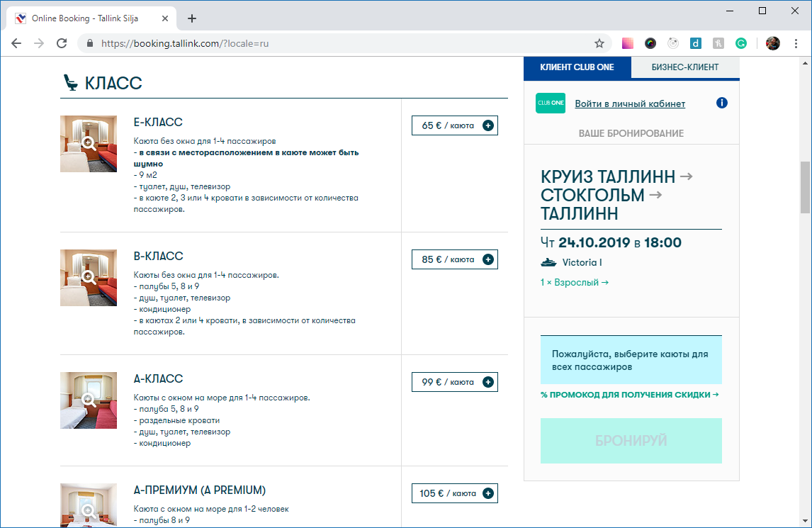Add A-class cabin with plus icon
Screen dimensions: 812x528
487,382
